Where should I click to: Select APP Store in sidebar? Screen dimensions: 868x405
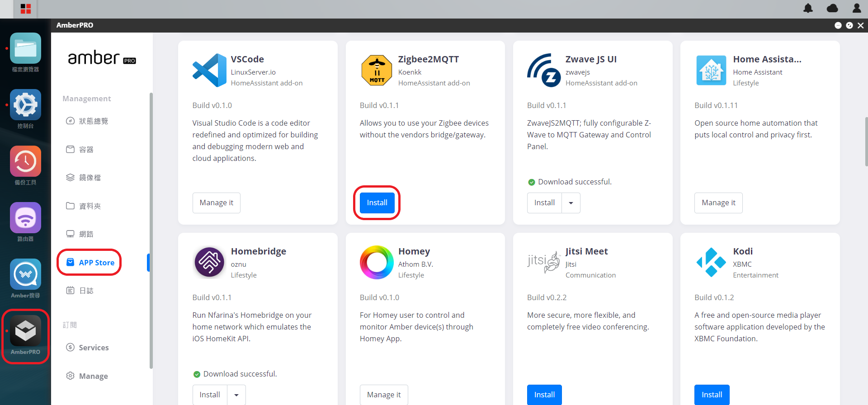point(90,263)
